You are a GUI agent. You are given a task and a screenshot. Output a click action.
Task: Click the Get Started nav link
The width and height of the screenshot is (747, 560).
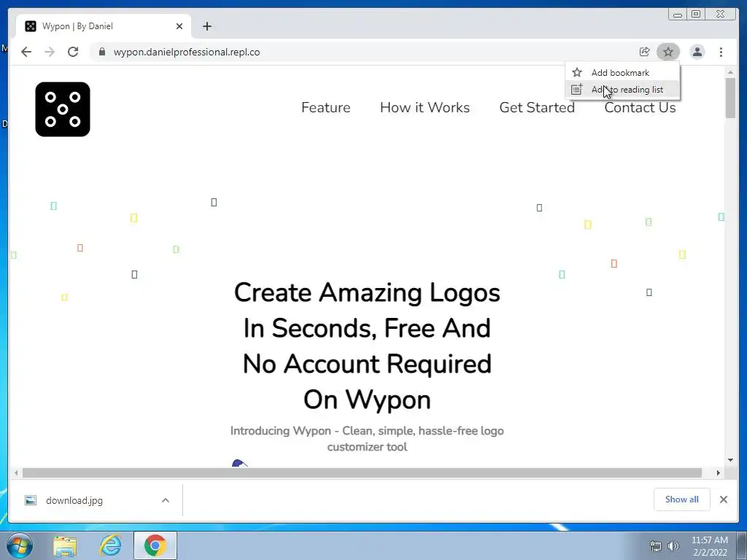[537, 108]
